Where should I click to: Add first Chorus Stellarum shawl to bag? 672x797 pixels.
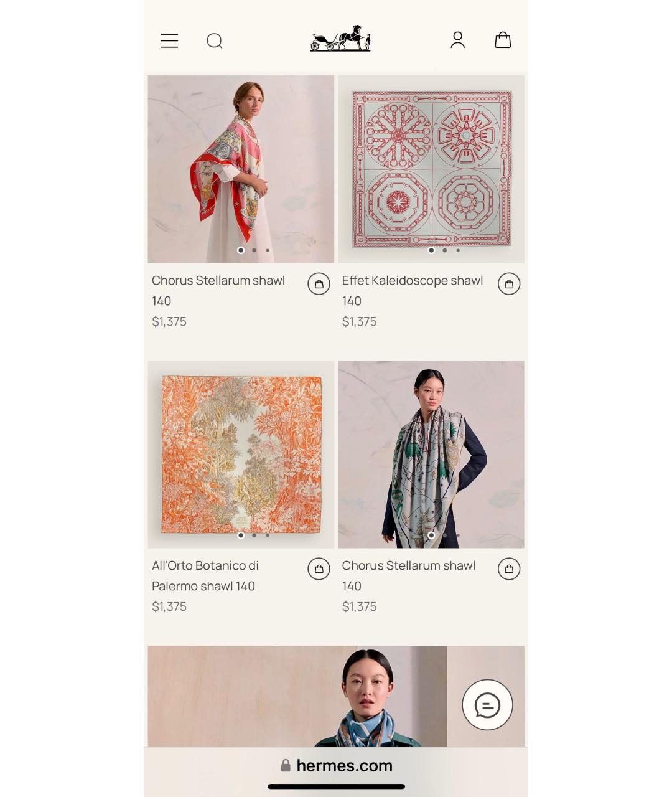coord(319,284)
